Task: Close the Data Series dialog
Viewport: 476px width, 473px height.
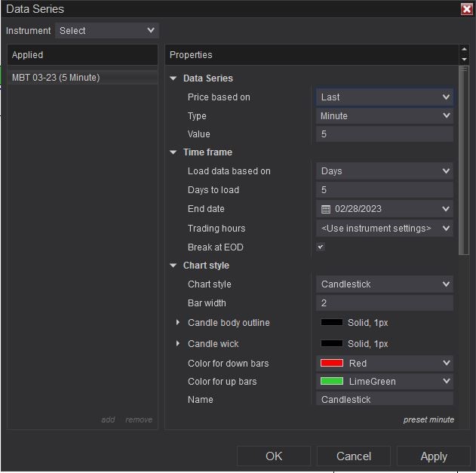Action: tap(467, 9)
